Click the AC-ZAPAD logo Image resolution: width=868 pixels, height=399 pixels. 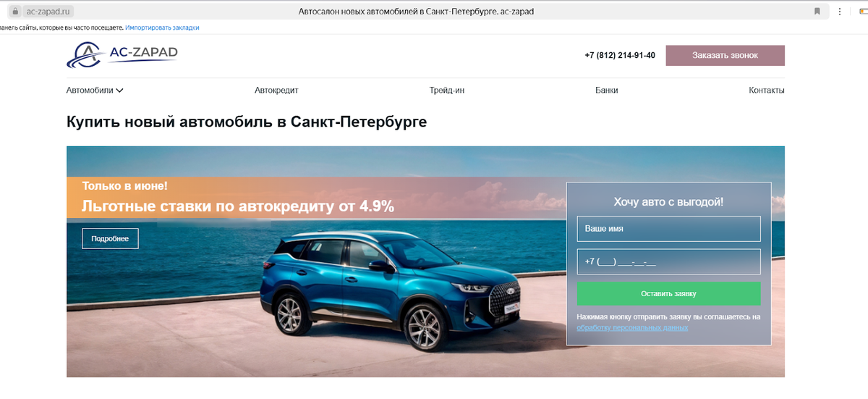(x=122, y=54)
